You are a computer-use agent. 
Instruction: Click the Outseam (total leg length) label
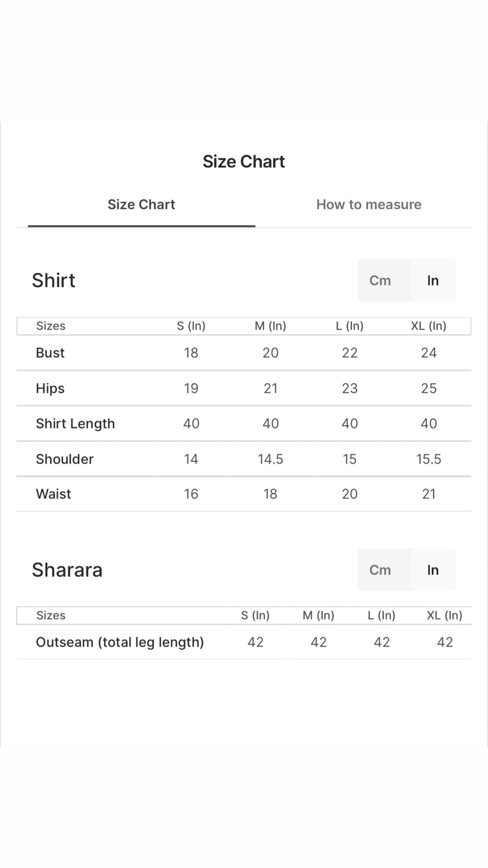tap(120, 642)
